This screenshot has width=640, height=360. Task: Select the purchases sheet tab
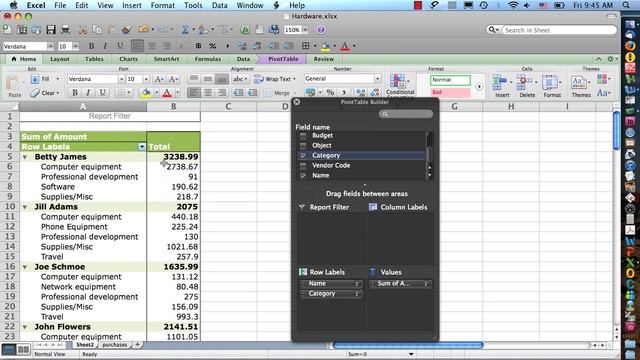click(114, 344)
